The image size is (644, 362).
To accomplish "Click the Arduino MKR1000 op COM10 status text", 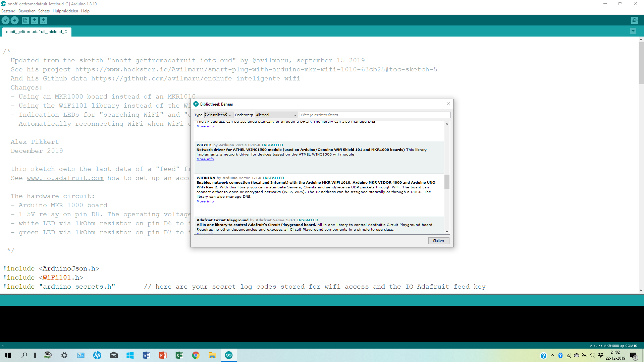I will [613, 346].
